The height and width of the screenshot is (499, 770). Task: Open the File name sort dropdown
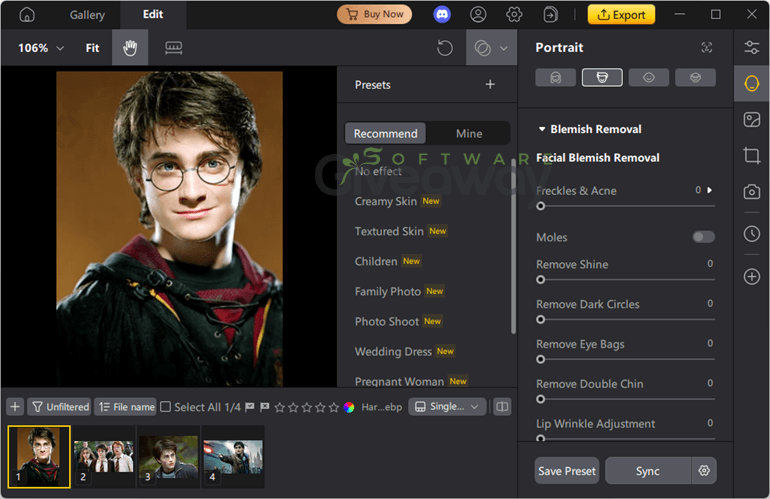click(x=126, y=407)
